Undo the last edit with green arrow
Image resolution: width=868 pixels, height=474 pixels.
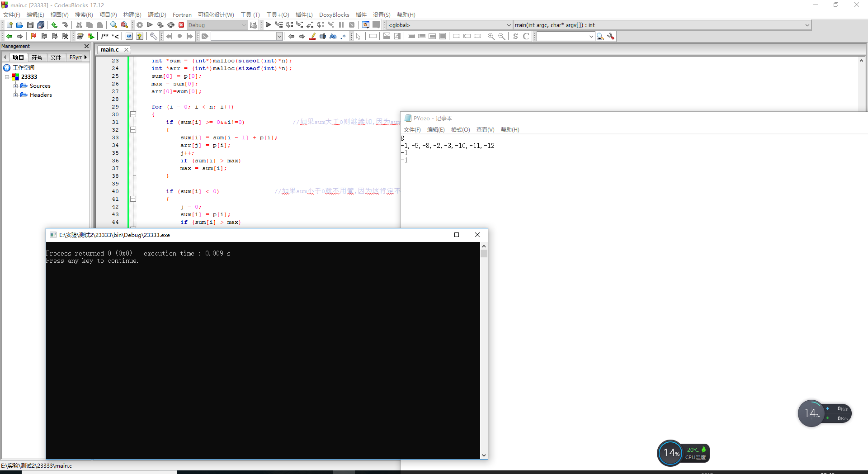coord(54,25)
